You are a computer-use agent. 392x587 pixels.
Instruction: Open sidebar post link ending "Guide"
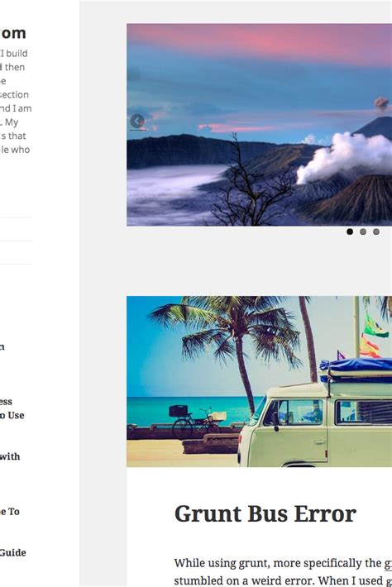(12, 552)
